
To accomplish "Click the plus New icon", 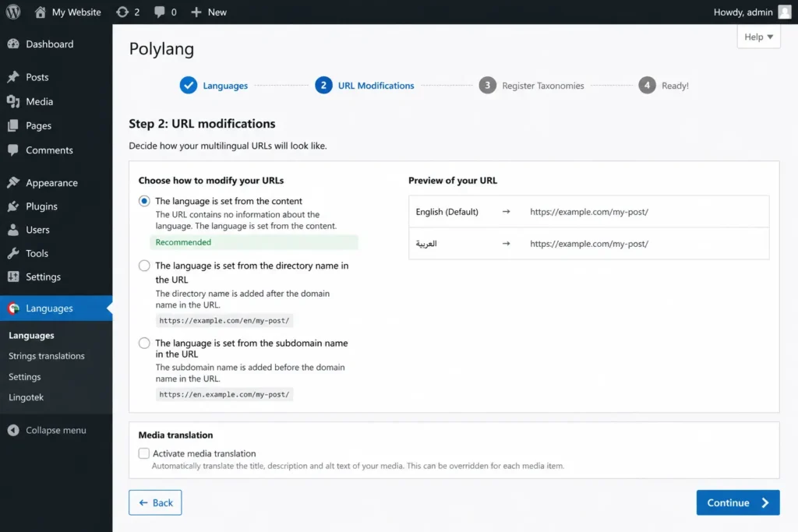I will tap(196, 12).
